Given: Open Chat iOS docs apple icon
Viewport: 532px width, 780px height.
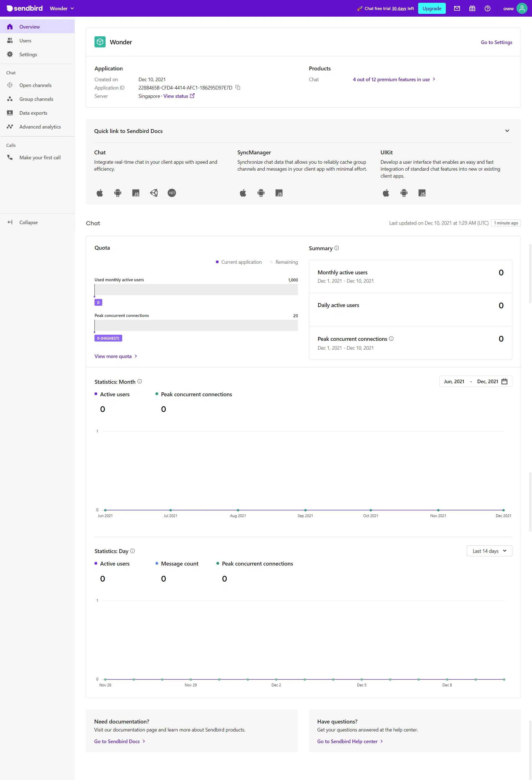Looking at the screenshot, I should point(100,193).
